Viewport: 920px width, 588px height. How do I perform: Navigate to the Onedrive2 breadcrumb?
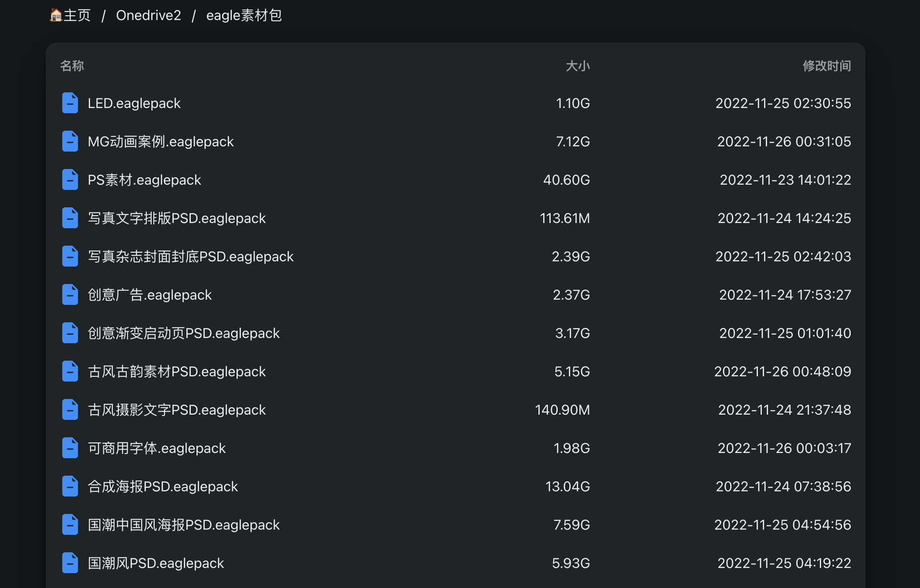[x=148, y=16]
